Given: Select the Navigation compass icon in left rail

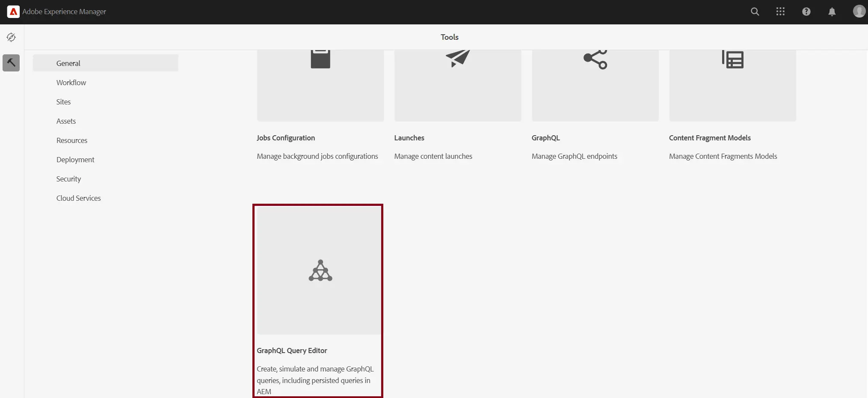Looking at the screenshot, I should (11, 37).
